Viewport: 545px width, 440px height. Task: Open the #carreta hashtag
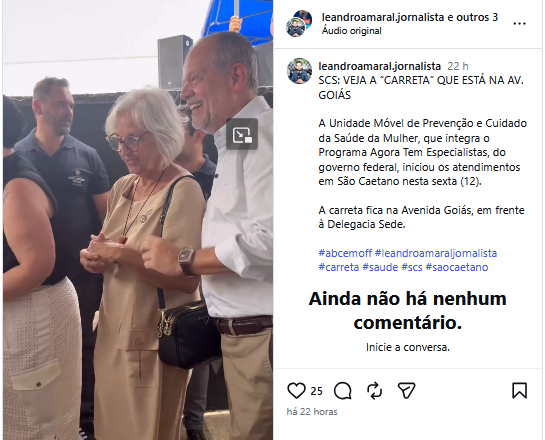tap(339, 267)
